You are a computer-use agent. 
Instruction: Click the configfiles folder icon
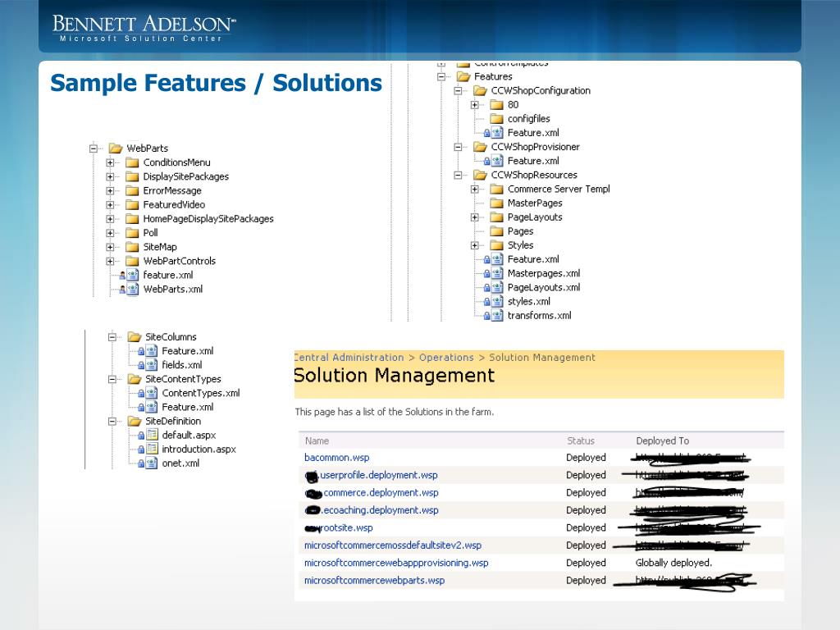[496, 118]
